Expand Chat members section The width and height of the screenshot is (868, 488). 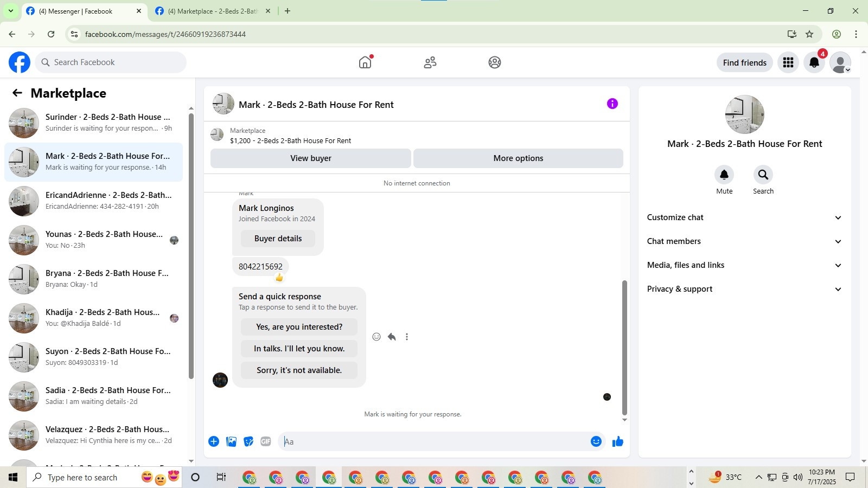745,241
